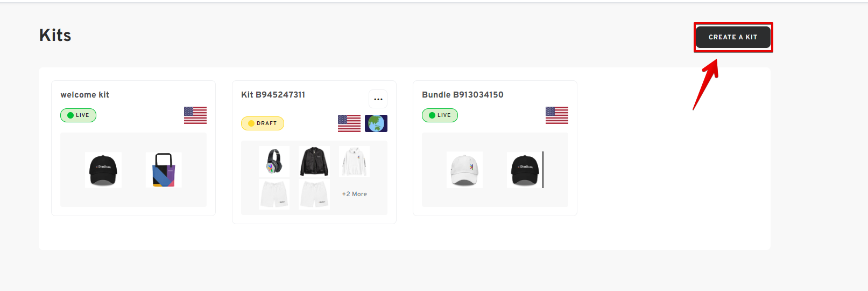Viewport: 868px width, 291px height.
Task: Select the black jacket product thumbnail
Action: pos(314,161)
